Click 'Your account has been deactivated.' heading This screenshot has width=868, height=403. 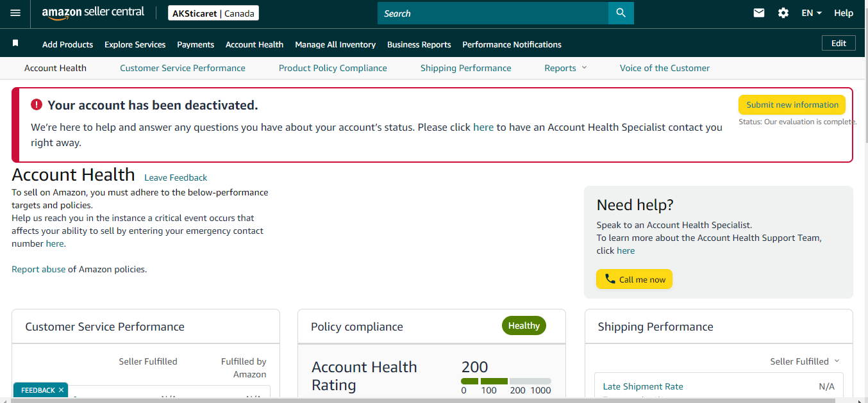pyautogui.click(x=153, y=105)
